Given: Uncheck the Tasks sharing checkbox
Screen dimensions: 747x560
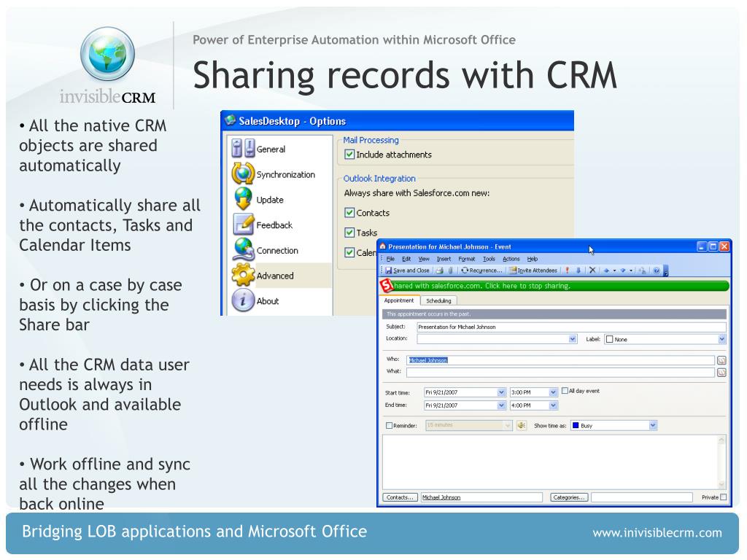Looking at the screenshot, I should [349, 233].
